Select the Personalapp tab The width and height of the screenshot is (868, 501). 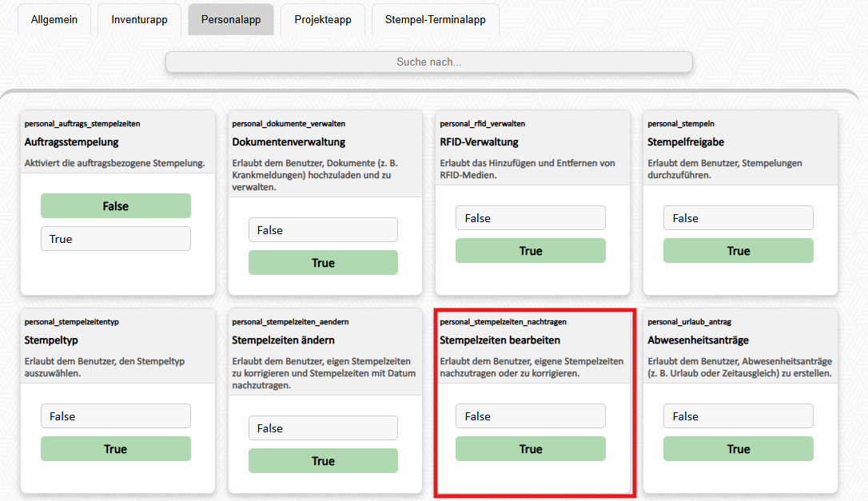click(231, 20)
